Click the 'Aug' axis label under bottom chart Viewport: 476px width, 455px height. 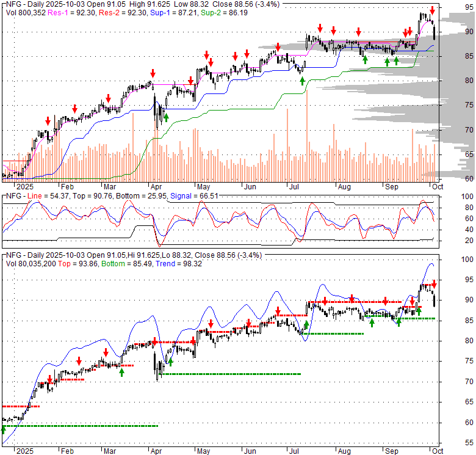click(344, 451)
